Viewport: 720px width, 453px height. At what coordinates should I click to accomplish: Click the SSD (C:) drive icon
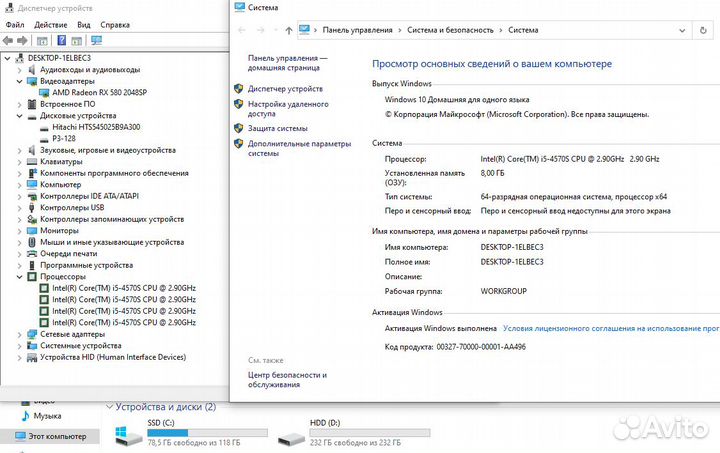(x=128, y=434)
